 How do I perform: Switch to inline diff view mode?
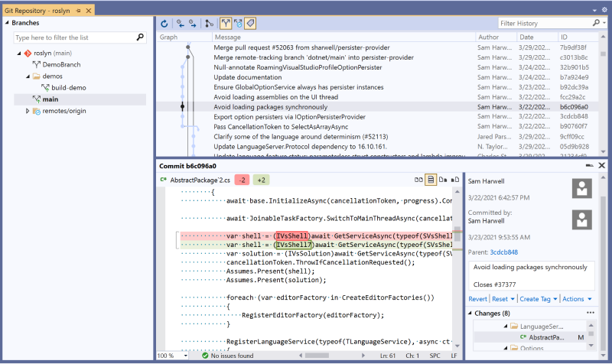[x=431, y=180]
